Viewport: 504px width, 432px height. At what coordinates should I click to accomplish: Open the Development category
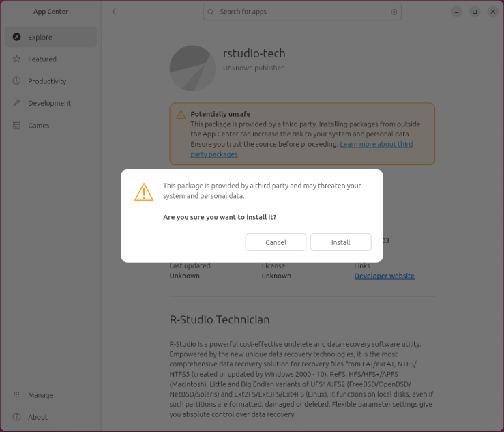pos(50,103)
